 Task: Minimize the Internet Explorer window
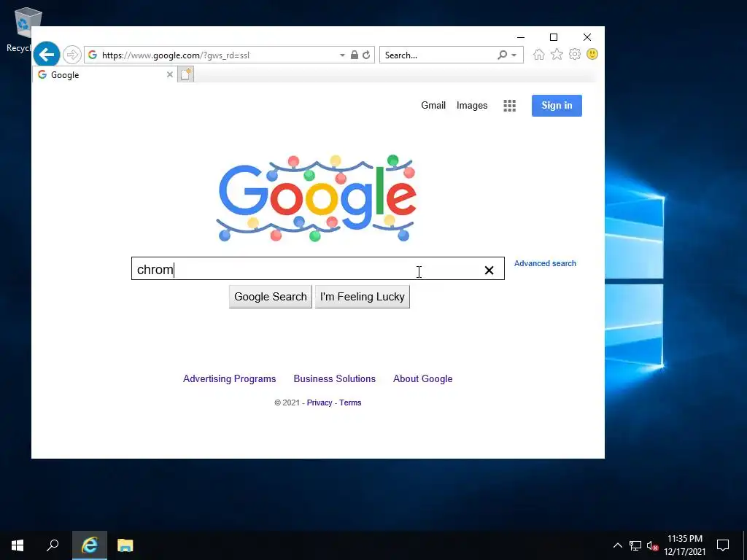pyautogui.click(x=521, y=37)
